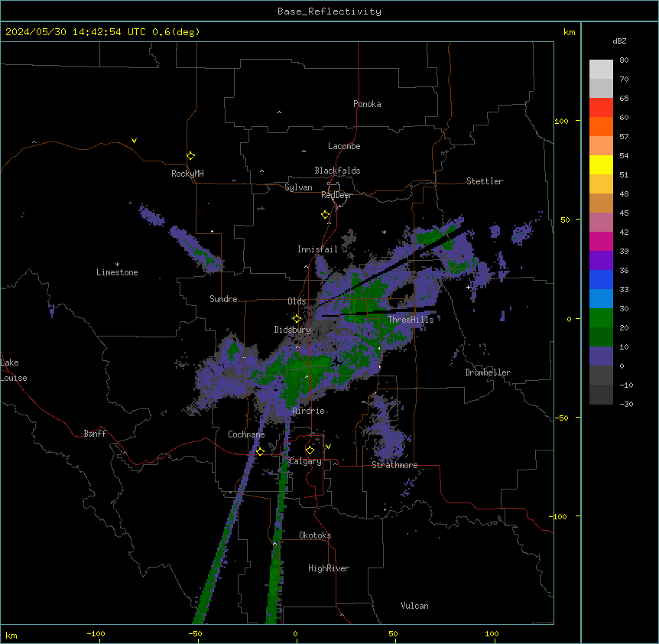The width and height of the screenshot is (659, 644).
Task: Click the -30 value on dBZ scale
Action: tap(626, 405)
